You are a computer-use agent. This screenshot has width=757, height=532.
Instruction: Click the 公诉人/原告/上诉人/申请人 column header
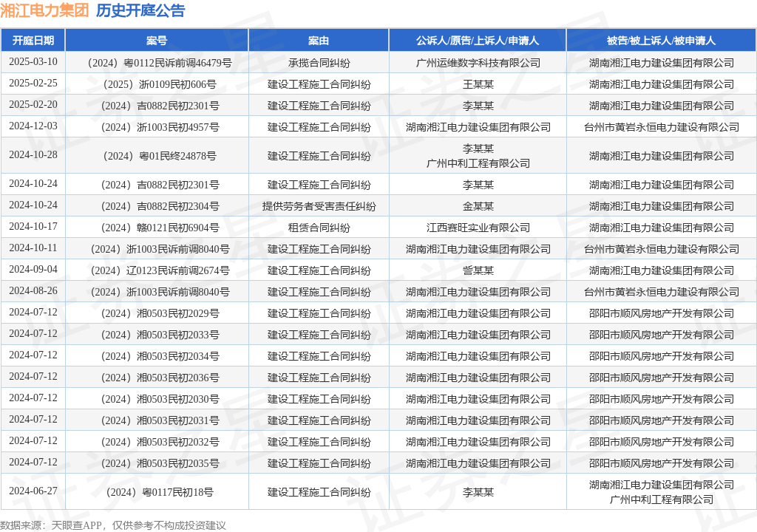pyautogui.click(x=478, y=41)
